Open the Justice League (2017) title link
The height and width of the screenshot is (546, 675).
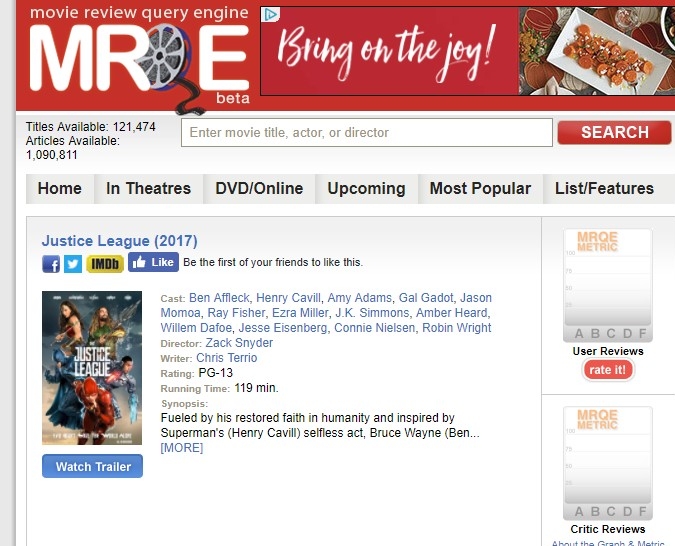click(120, 241)
